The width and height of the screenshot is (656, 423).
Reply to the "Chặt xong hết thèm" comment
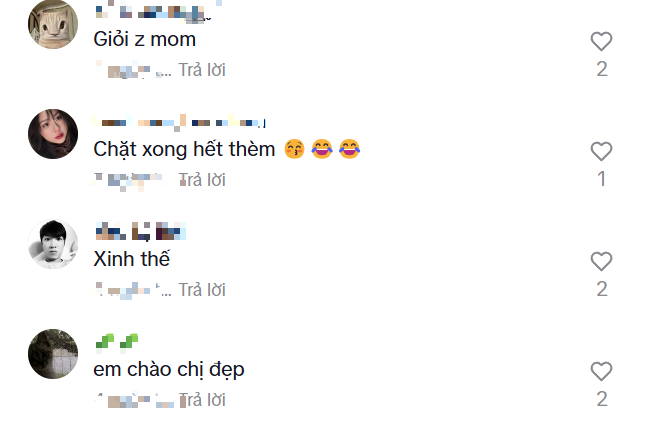click(202, 180)
